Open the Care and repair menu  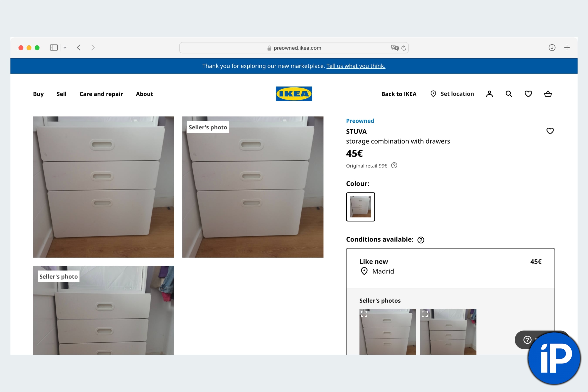point(101,94)
